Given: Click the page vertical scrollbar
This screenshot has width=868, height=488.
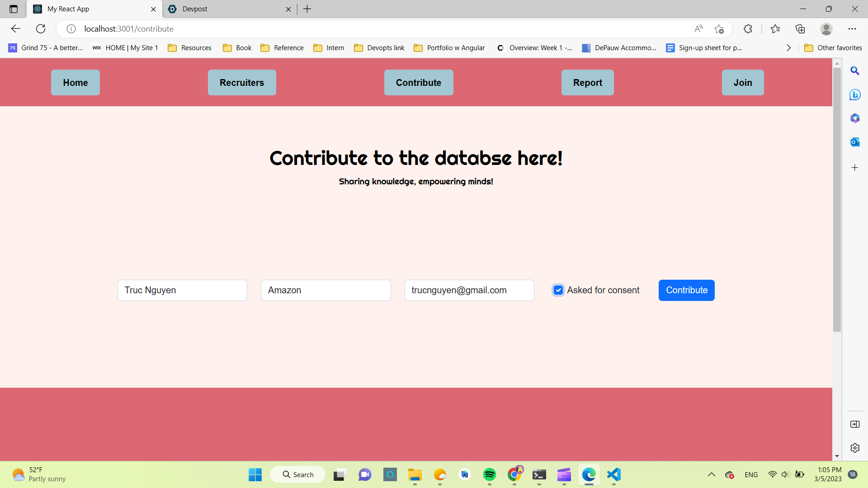Looking at the screenshot, I should [x=837, y=199].
